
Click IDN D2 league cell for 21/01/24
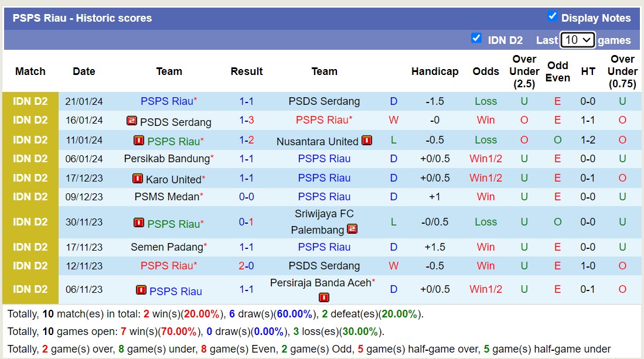pos(30,101)
